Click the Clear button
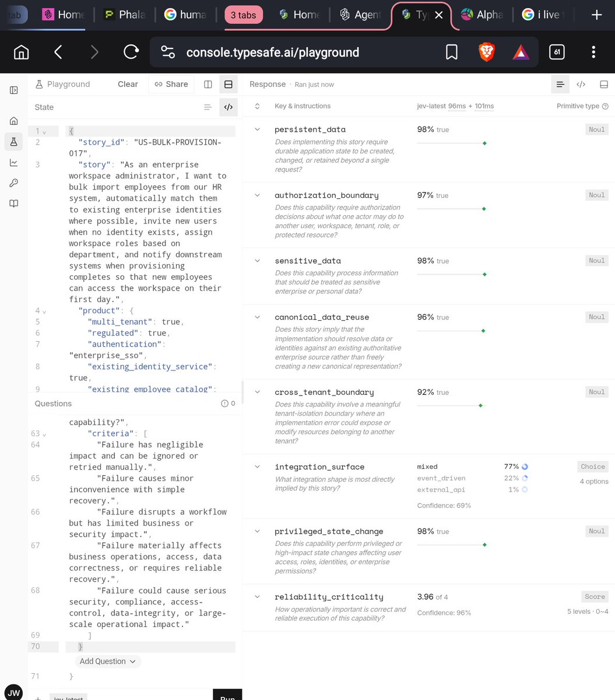Viewport: 615px width, 700px height. click(x=128, y=84)
